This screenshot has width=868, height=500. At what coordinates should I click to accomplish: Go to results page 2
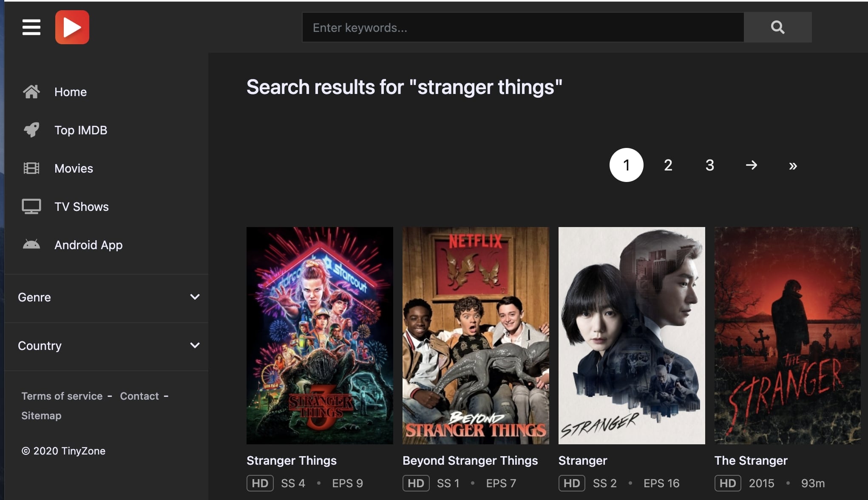coord(668,165)
